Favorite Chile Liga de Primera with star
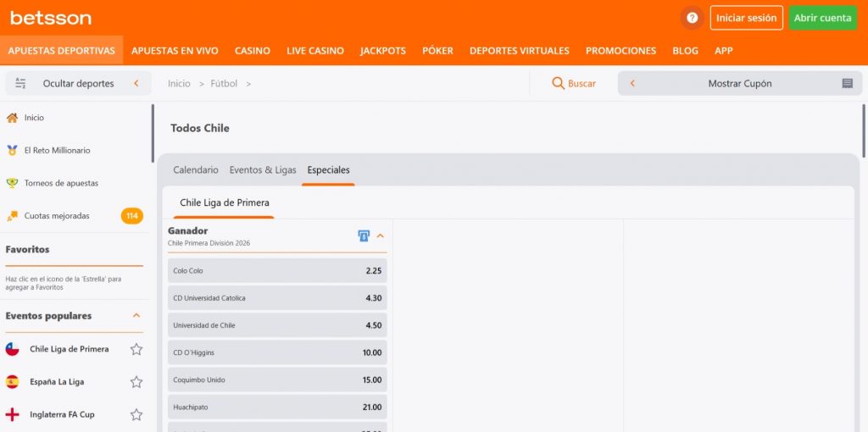Screen dimensions: 868x432 click(136, 349)
